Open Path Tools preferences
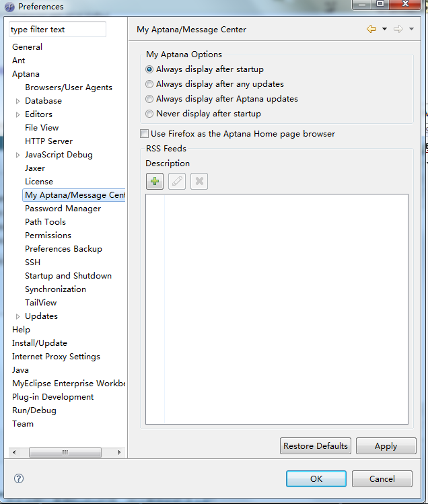428x504 pixels. click(x=45, y=222)
